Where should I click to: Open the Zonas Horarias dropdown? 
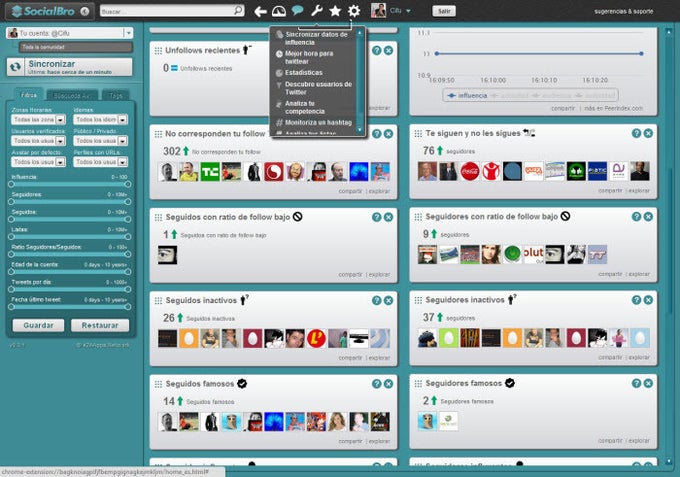click(x=39, y=119)
